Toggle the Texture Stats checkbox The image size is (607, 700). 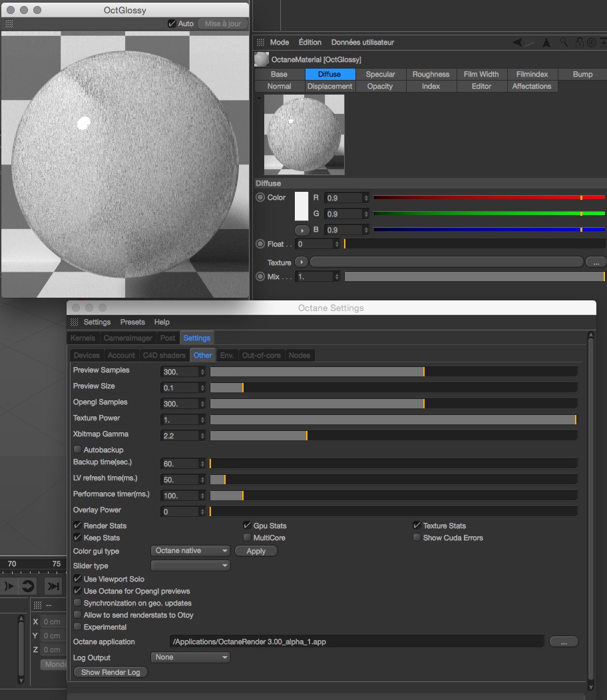417,525
